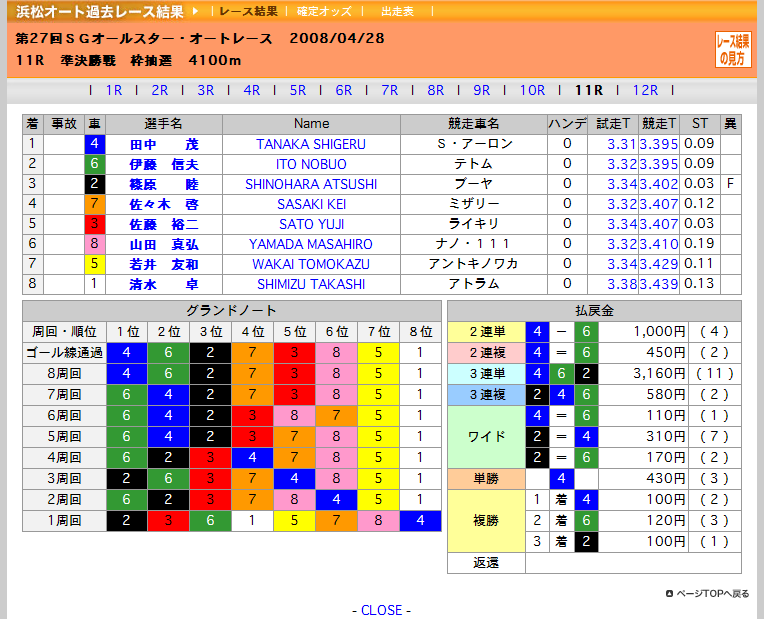
Task: Open the 出走表 tab in header
Action: click(397, 11)
